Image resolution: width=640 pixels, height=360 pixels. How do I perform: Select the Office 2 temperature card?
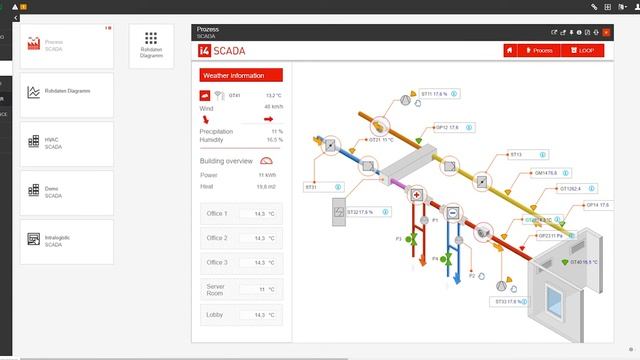[x=241, y=238]
